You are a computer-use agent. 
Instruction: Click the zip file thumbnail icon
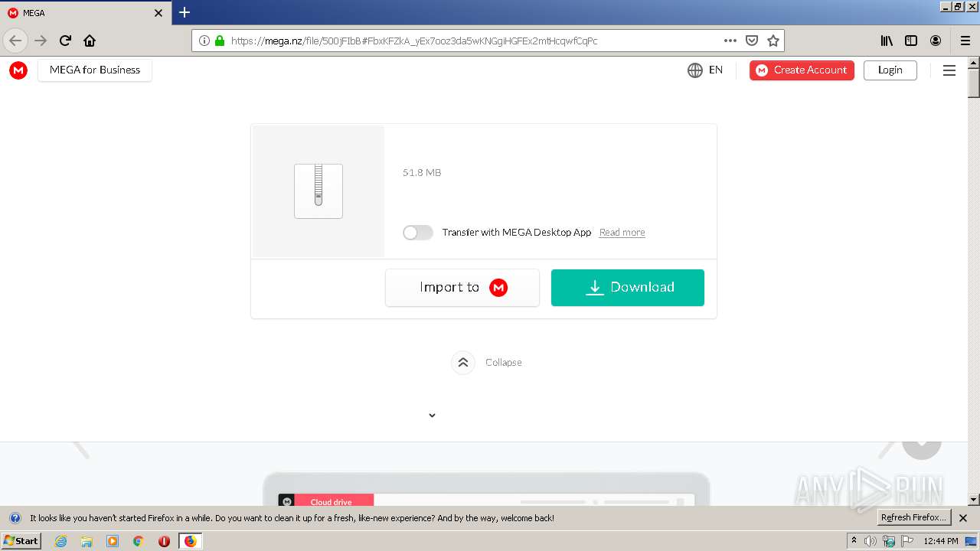coord(318,191)
